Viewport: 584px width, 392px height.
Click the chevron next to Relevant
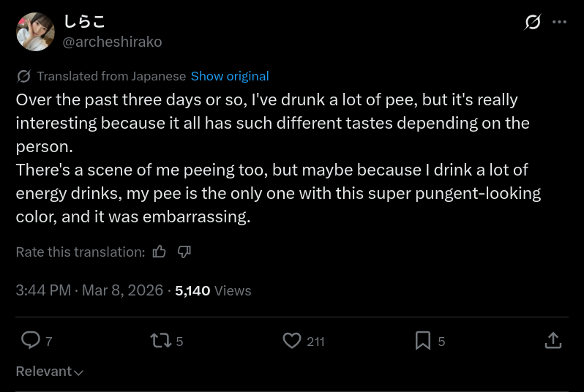coord(79,372)
